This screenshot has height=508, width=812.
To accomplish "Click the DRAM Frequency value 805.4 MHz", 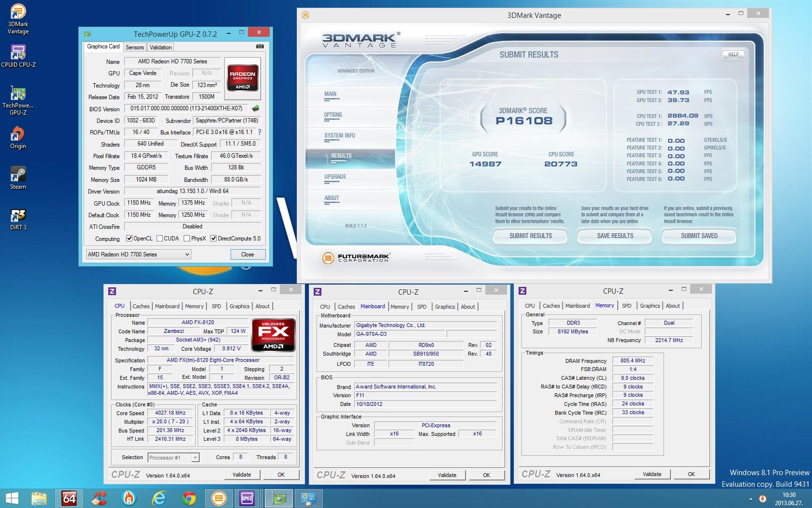I will [633, 360].
